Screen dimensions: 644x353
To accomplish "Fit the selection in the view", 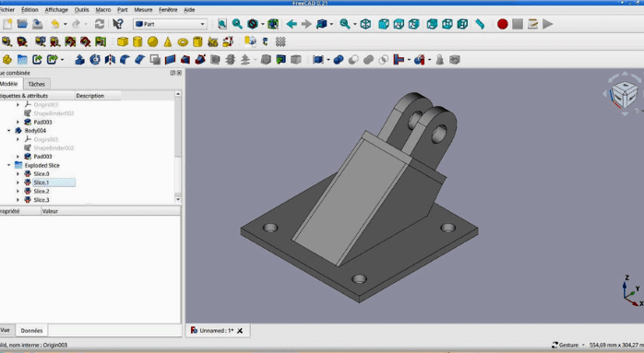I will [237, 24].
